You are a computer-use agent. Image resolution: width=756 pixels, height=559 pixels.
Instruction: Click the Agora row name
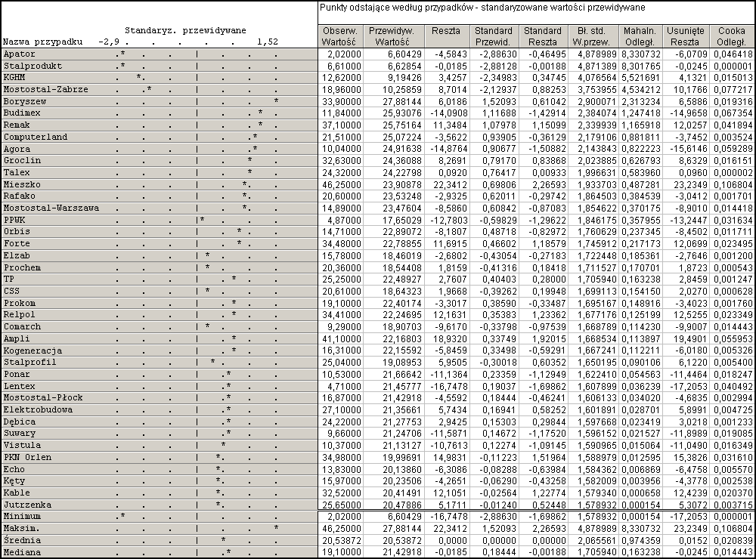[x=17, y=150]
